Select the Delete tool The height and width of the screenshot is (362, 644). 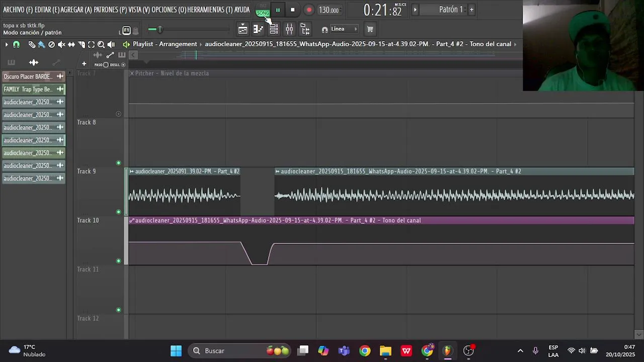[x=51, y=45]
